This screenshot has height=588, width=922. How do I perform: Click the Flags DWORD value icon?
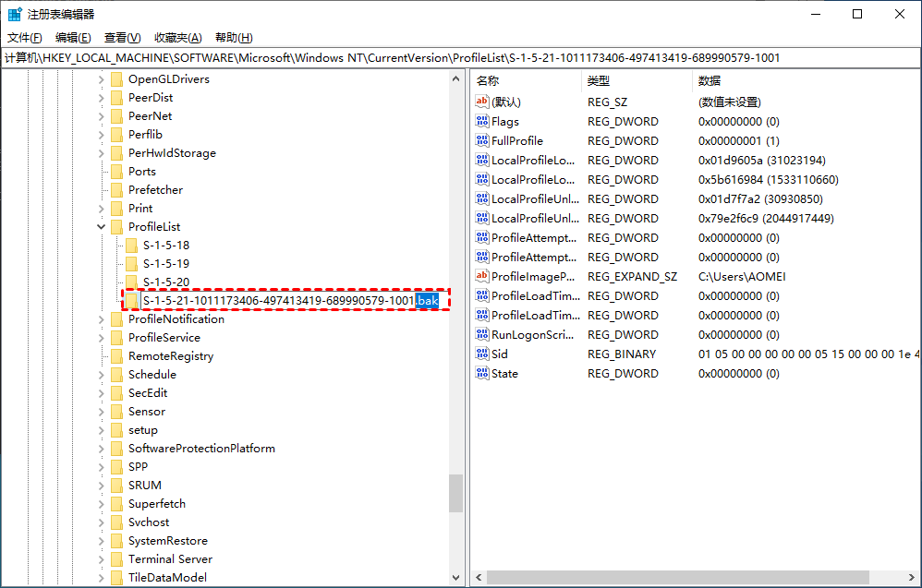pyautogui.click(x=482, y=121)
